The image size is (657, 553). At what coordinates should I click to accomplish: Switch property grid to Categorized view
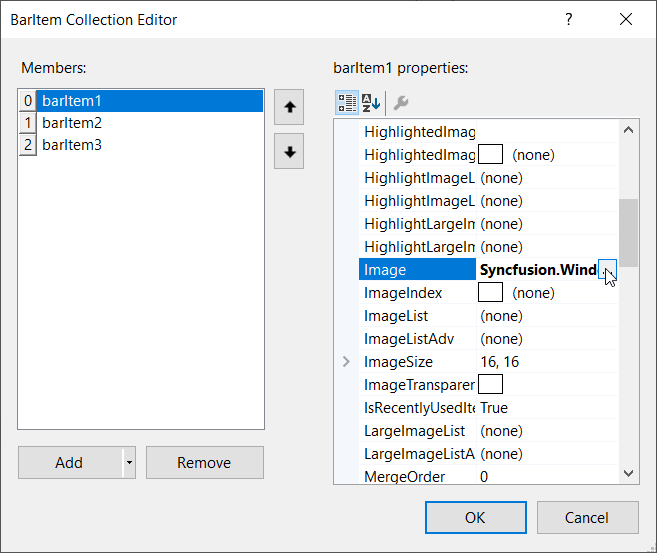click(347, 102)
